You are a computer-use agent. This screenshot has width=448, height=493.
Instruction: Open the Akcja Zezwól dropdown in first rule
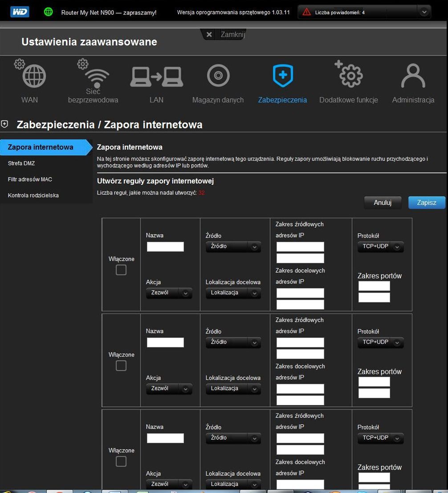coord(169,293)
